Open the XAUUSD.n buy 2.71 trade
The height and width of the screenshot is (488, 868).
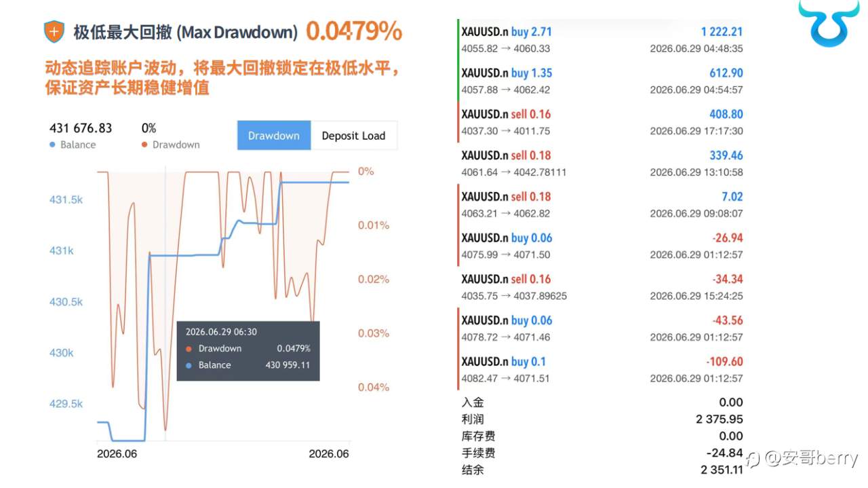[601, 39]
